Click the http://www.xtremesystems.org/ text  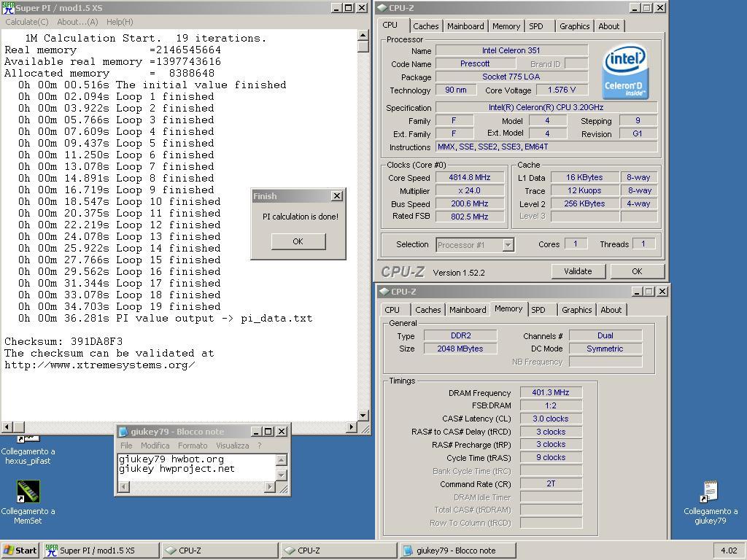pyautogui.click(x=99, y=365)
